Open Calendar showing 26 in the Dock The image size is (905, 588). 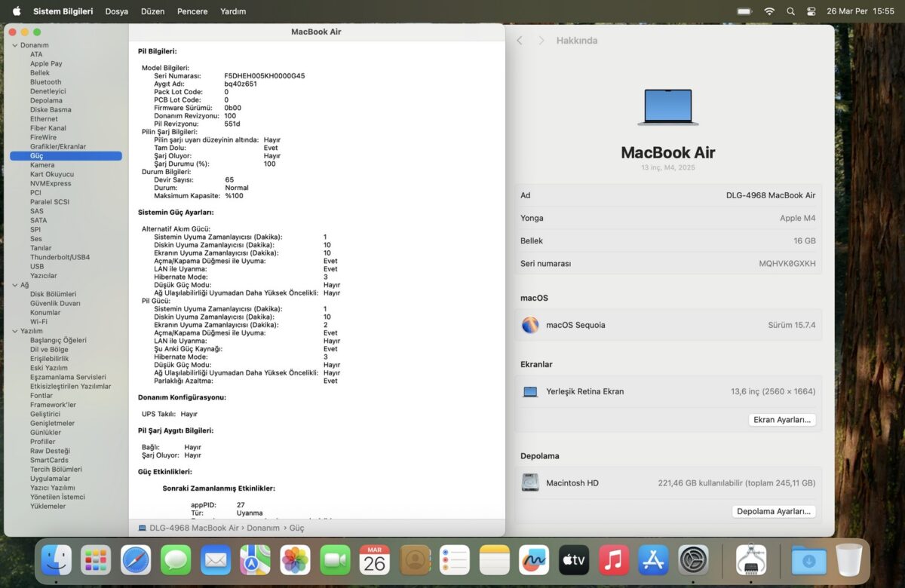coord(375,560)
